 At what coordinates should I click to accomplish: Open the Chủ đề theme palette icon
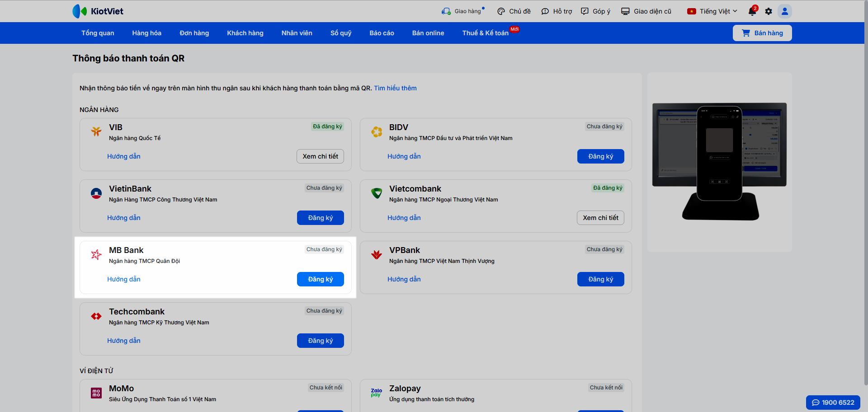[501, 11]
